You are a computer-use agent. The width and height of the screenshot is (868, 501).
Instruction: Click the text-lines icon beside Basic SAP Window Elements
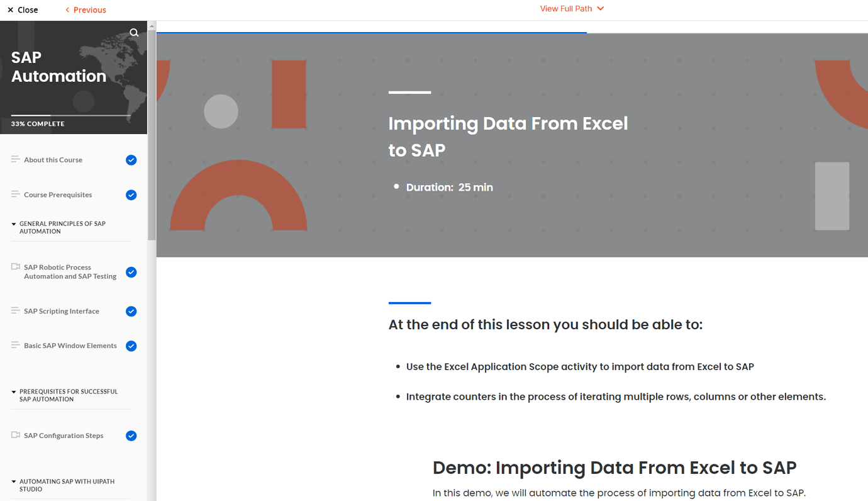(16, 345)
